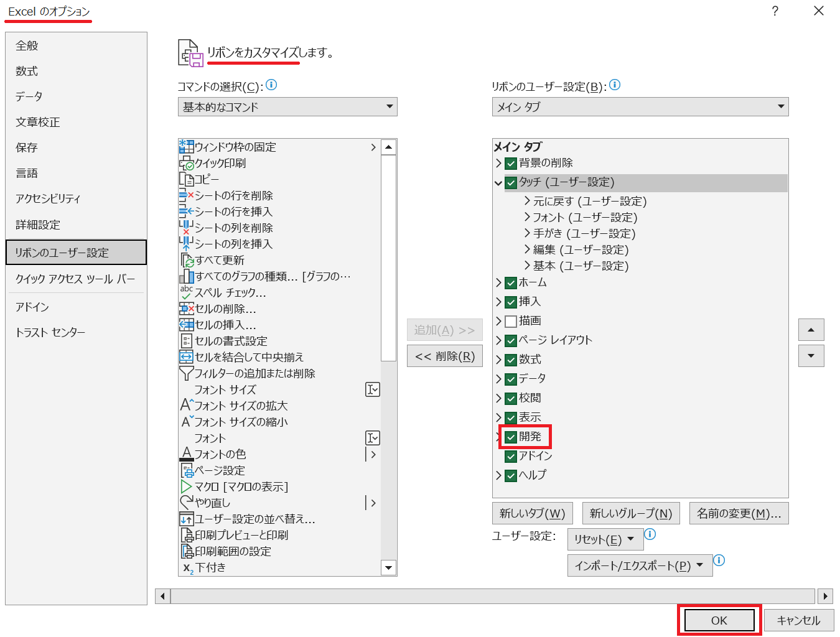Click the horizontal scrollbar track at bottom
Screen dimensions: 840x637
[x=492, y=596]
